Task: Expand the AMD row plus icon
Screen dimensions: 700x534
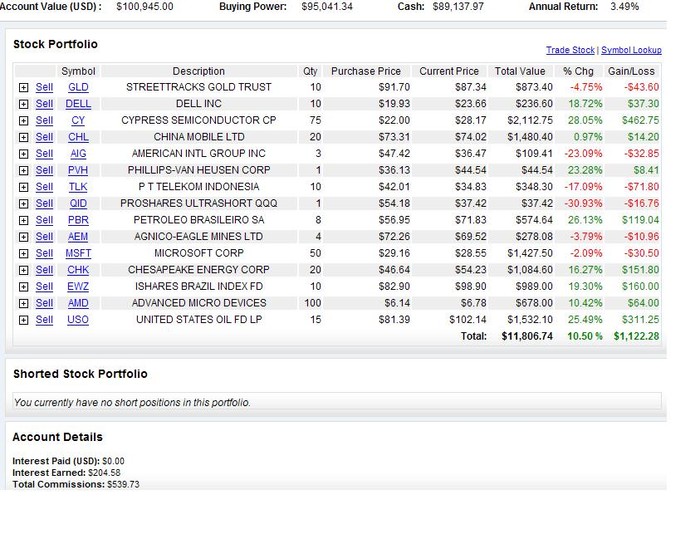Action: pyautogui.click(x=23, y=303)
